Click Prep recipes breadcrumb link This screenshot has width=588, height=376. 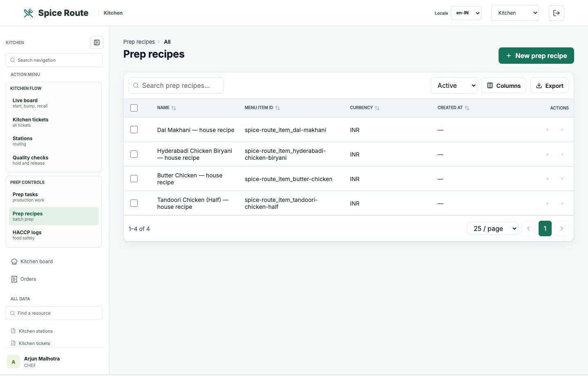[x=139, y=42]
